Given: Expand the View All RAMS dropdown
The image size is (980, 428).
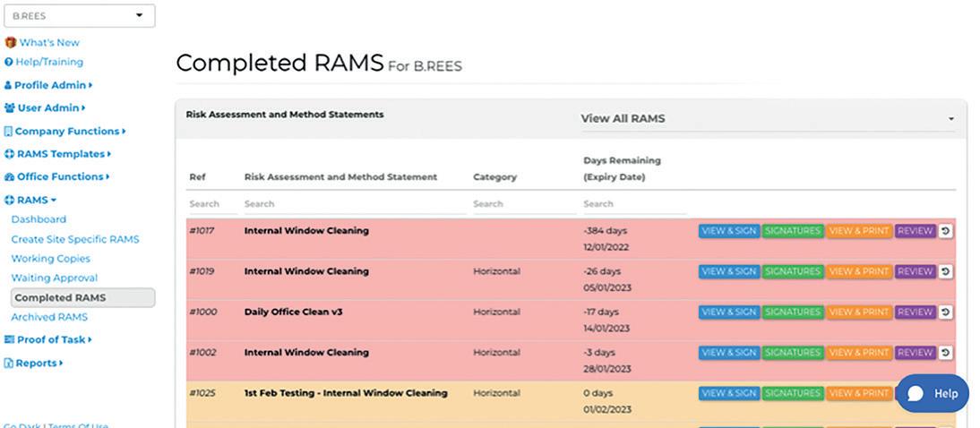Looking at the screenshot, I should [x=767, y=118].
